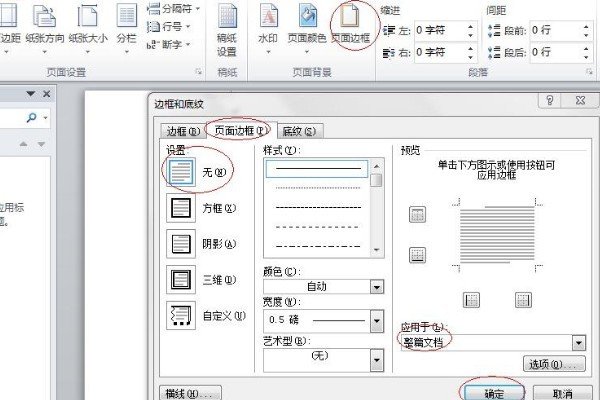This screenshot has height=400, width=600.
Task: Toggle the left border in preview
Action: 471,300
